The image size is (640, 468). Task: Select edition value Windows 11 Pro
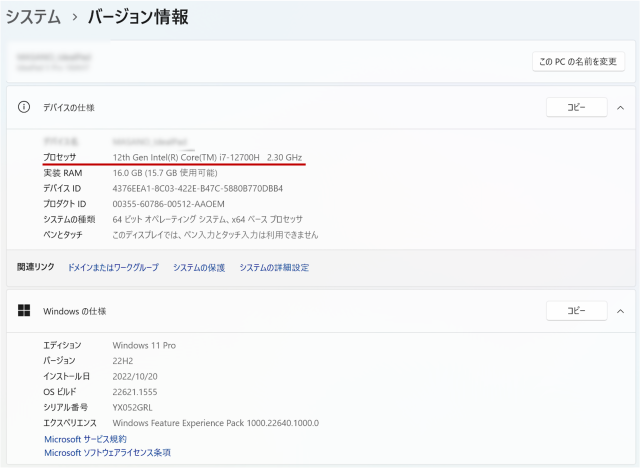144,345
